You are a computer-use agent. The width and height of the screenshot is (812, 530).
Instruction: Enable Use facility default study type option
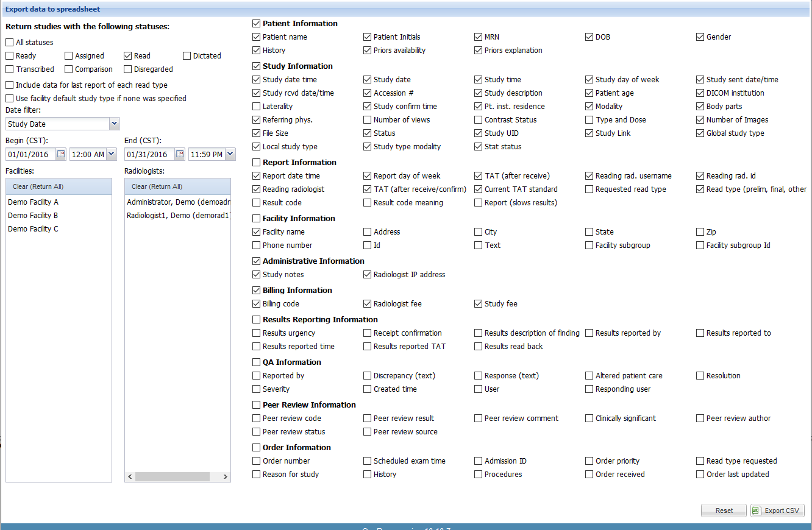click(9, 99)
